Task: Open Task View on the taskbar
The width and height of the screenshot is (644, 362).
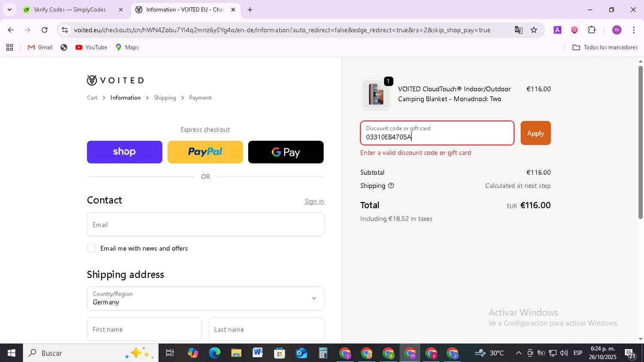Action: 170,353
